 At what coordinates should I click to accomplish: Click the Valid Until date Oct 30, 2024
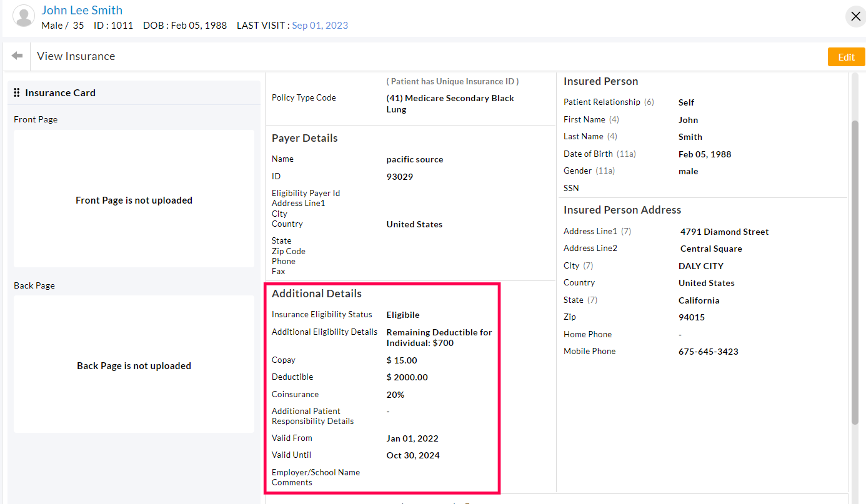click(414, 455)
